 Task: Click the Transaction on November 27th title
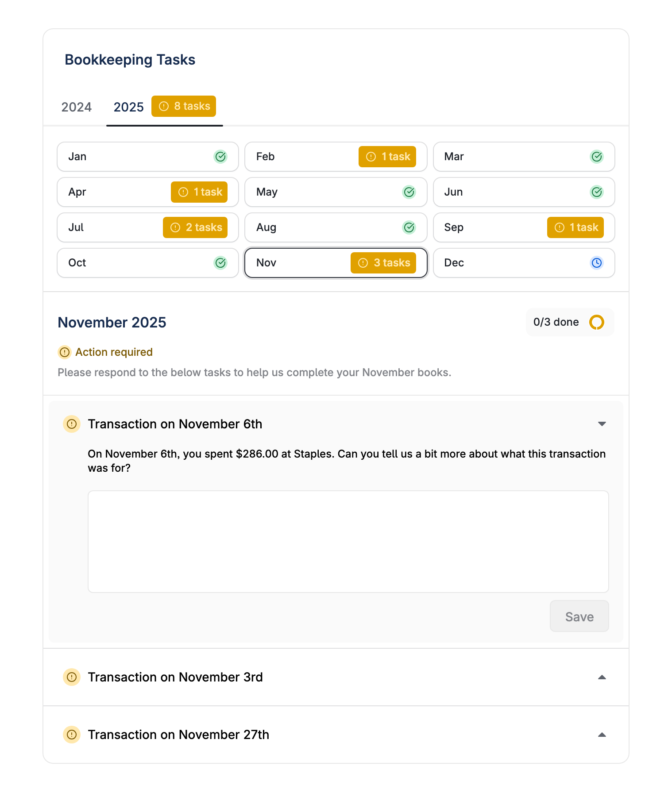click(x=178, y=735)
